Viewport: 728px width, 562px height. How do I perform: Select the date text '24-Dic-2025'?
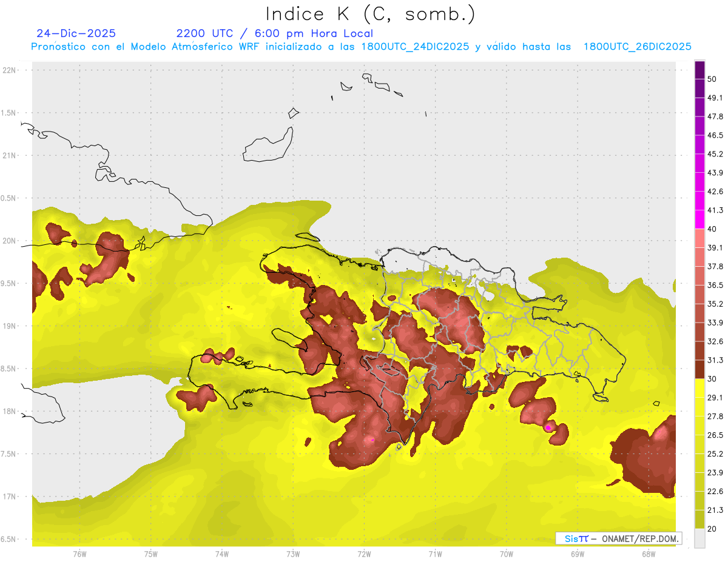[76, 33]
